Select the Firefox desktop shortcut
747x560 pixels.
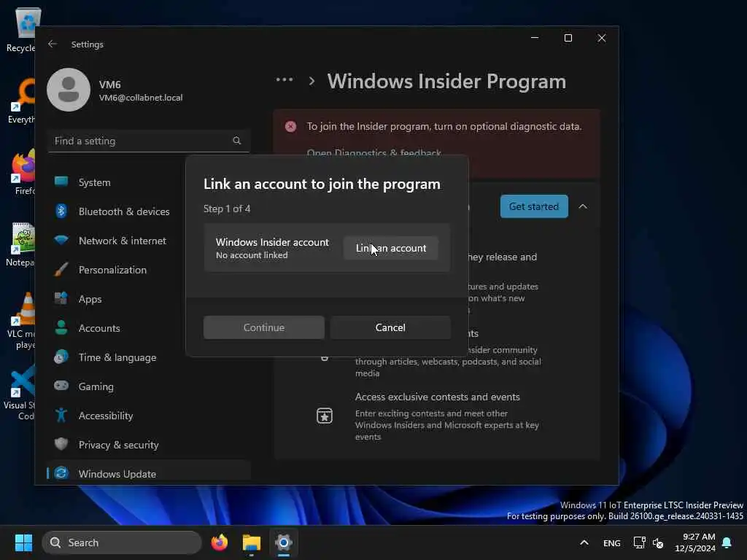click(x=23, y=172)
